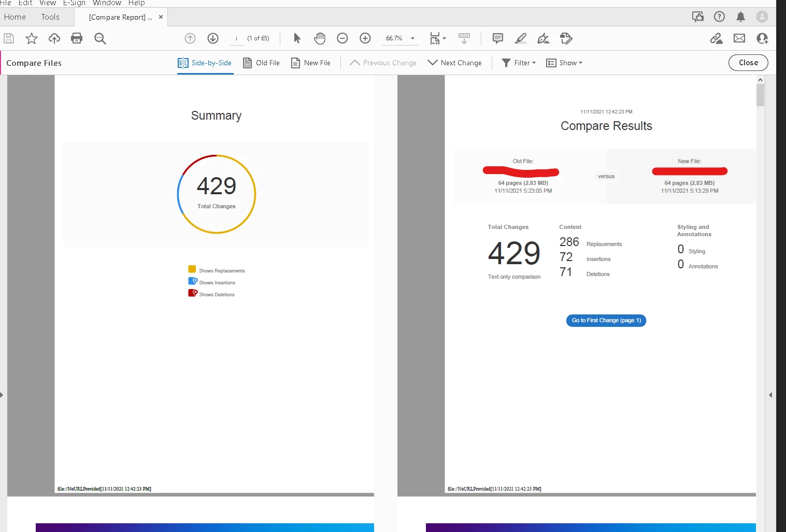Close the Compare Report tab
The image size is (786, 532).
[x=161, y=17]
